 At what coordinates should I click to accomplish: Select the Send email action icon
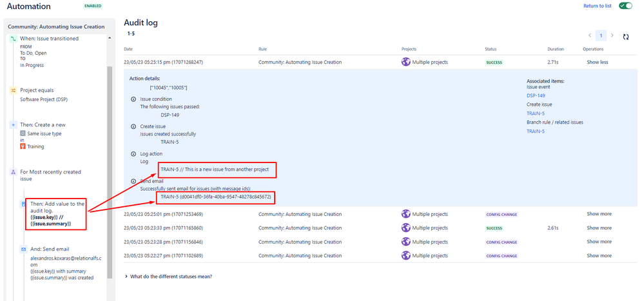(23, 249)
